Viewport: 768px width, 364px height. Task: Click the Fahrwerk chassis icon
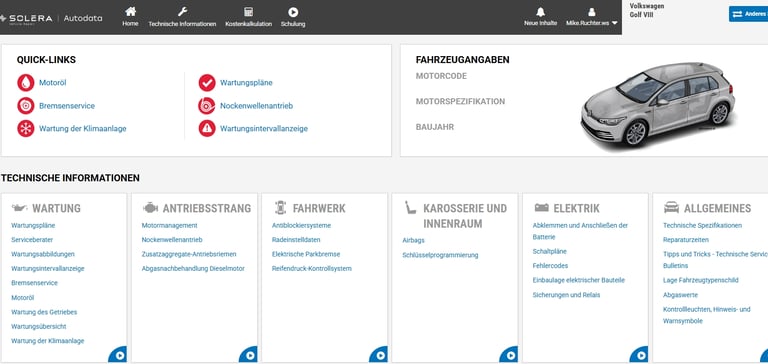[280, 208]
